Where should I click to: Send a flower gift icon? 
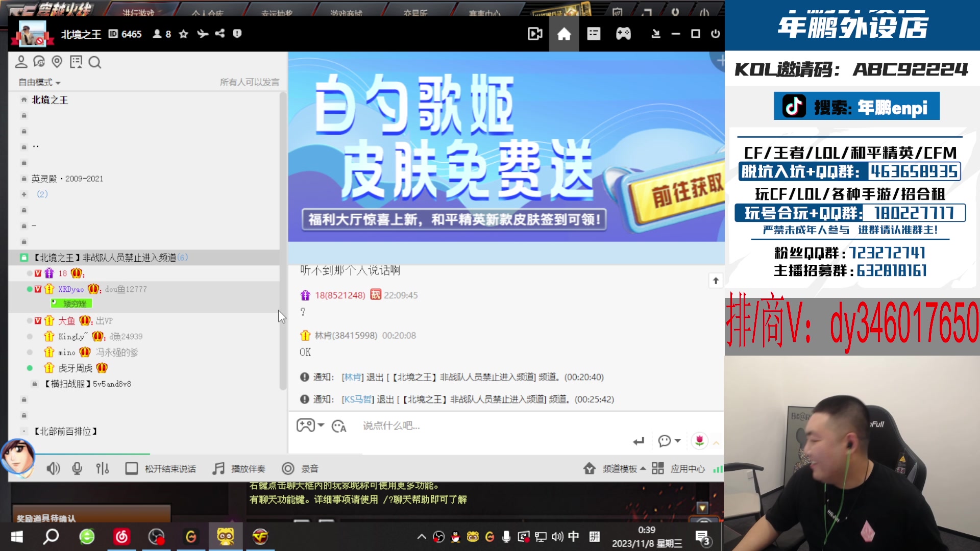700,440
